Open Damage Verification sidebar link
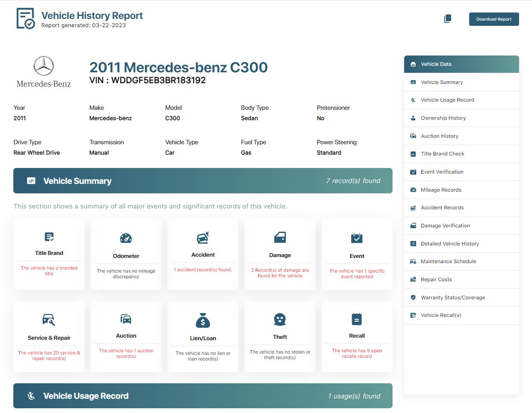The width and height of the screenshot is (532, 413). click(x=461, y=226)
